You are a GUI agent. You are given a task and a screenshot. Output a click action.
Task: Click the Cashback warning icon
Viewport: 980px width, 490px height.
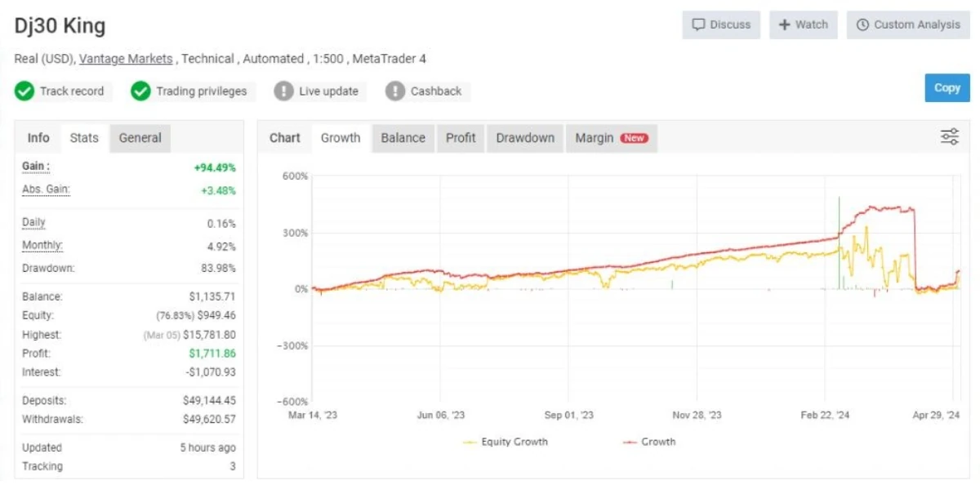coord(394,91)
